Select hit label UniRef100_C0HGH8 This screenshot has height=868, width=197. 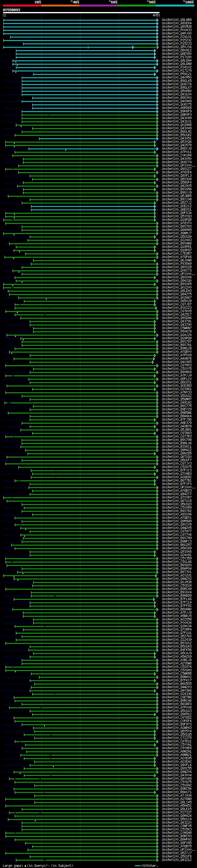pos(177,833)
